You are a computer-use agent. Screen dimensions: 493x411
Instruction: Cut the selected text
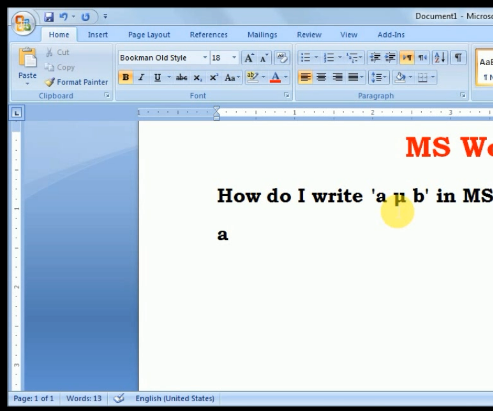tap(57, 52)
